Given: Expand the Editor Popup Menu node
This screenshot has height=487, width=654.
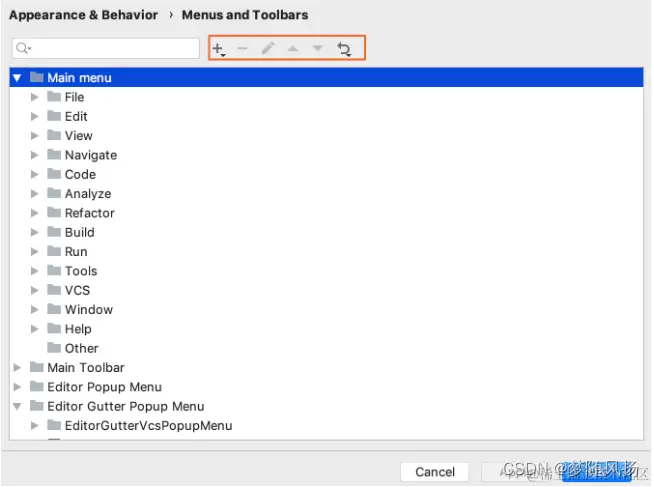Looking at the screenshot, I should pyautogui.click(x=17, y=387).
